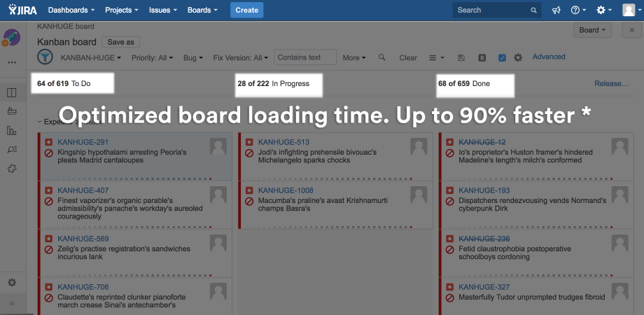Open the issue search icon in sidebar
Screen dimensions: 644x315
11,149
